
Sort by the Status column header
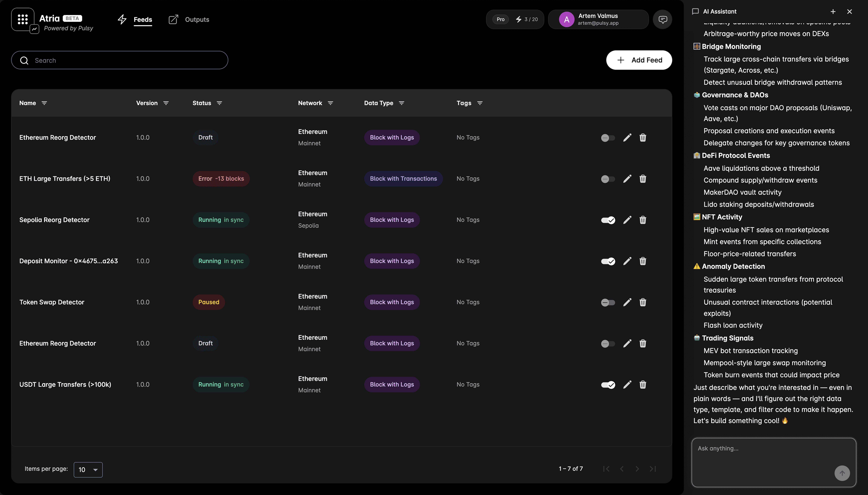(x=202, y=103)
